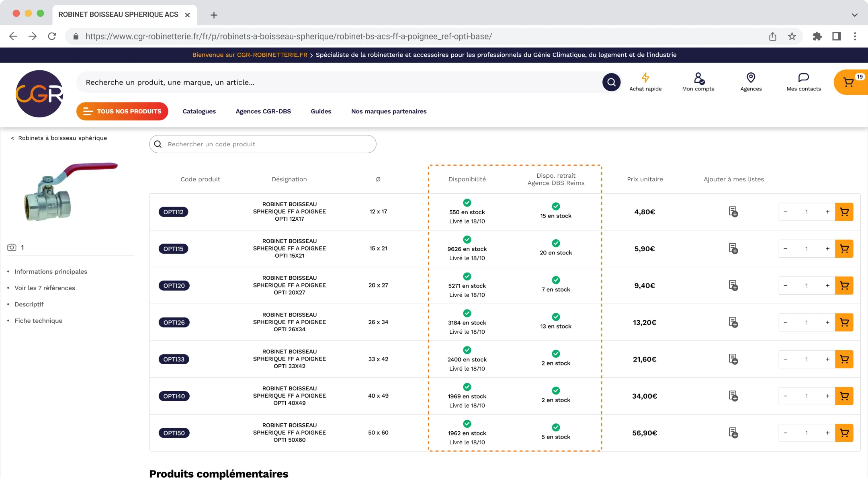The height and width of the screenshot is (482, 868).
Task: Click the Achat rapide lightning icon
Action: pos(645,77)
